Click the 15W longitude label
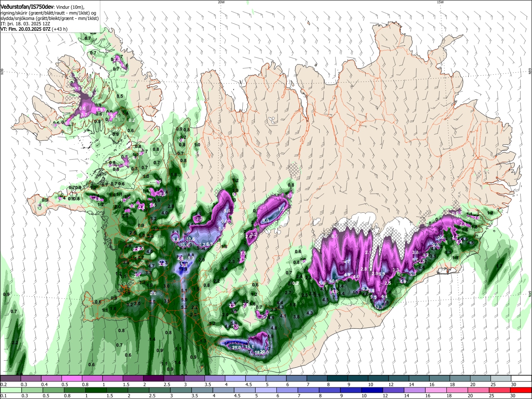 click(x=440, y=2)
